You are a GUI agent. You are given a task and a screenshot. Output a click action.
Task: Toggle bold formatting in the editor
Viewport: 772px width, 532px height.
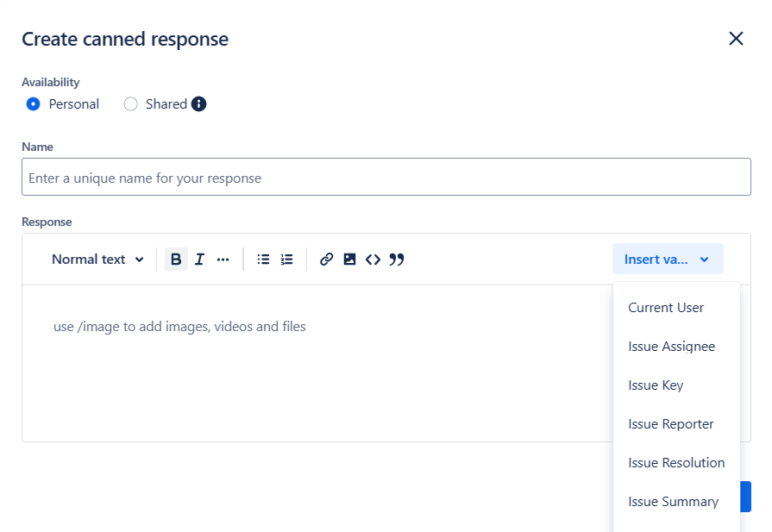176,259
